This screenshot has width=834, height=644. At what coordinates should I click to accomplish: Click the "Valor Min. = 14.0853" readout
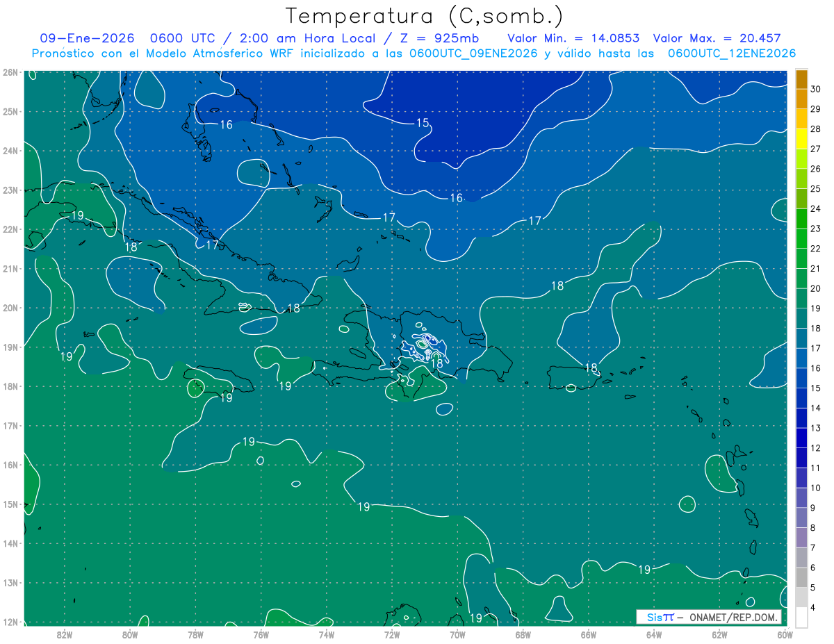click(573, 39)
